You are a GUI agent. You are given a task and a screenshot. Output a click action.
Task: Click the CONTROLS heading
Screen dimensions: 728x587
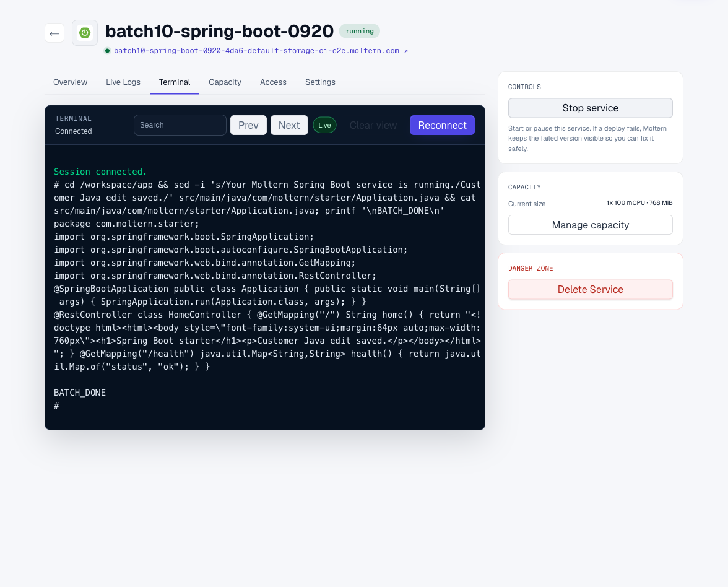(x=524, y=87)
